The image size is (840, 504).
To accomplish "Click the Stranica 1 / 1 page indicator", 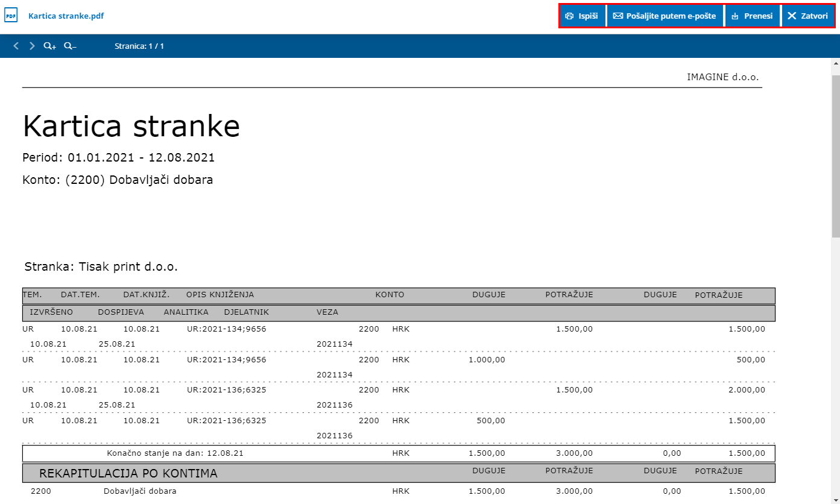I will pos(139,46).
